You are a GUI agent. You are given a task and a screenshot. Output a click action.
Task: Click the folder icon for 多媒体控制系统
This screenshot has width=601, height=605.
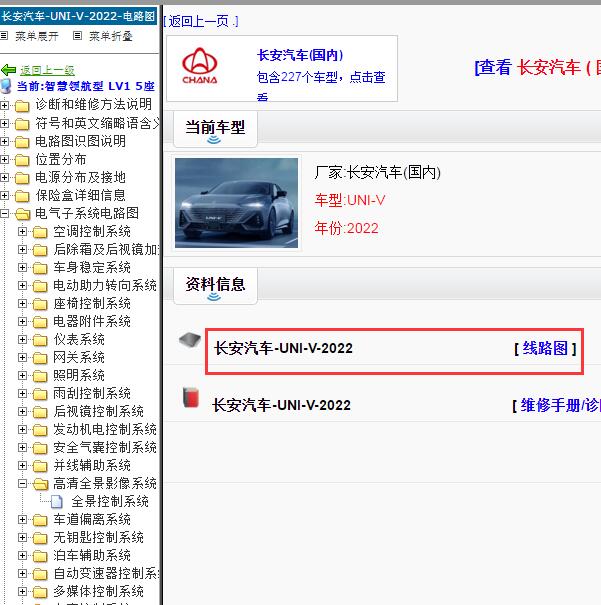40,592
